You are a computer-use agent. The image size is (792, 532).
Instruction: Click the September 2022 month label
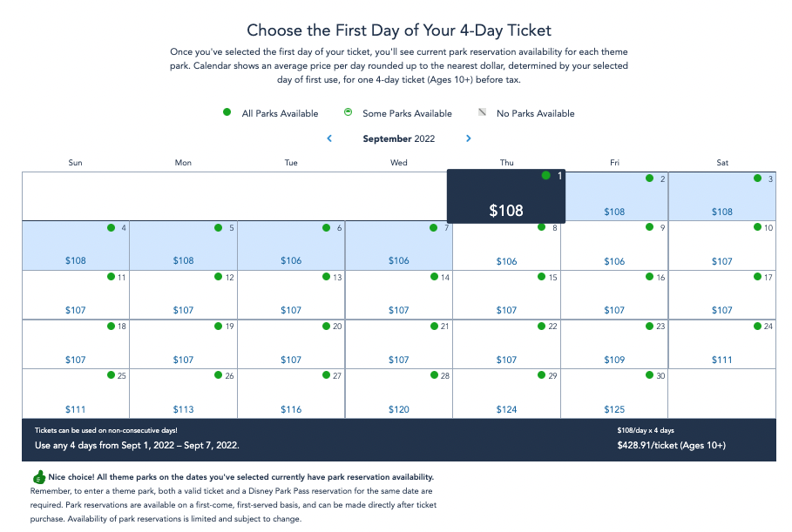398,138
